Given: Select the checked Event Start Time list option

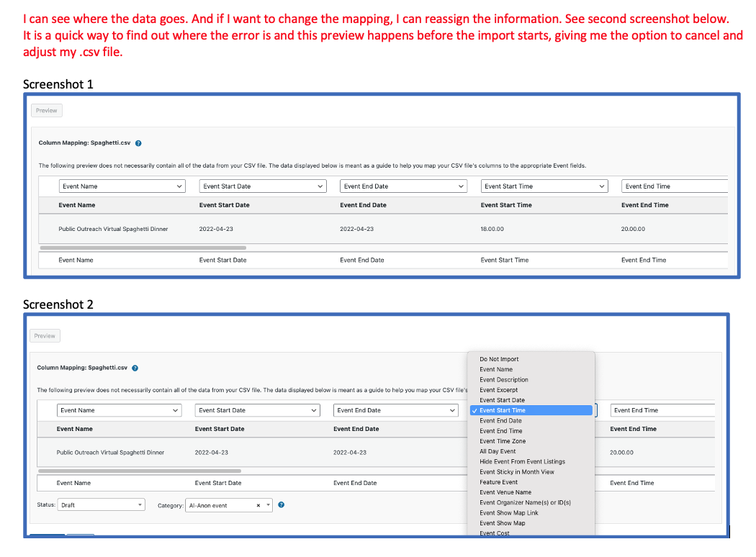Looking at the screenshot, I should (x=531, y=410).
